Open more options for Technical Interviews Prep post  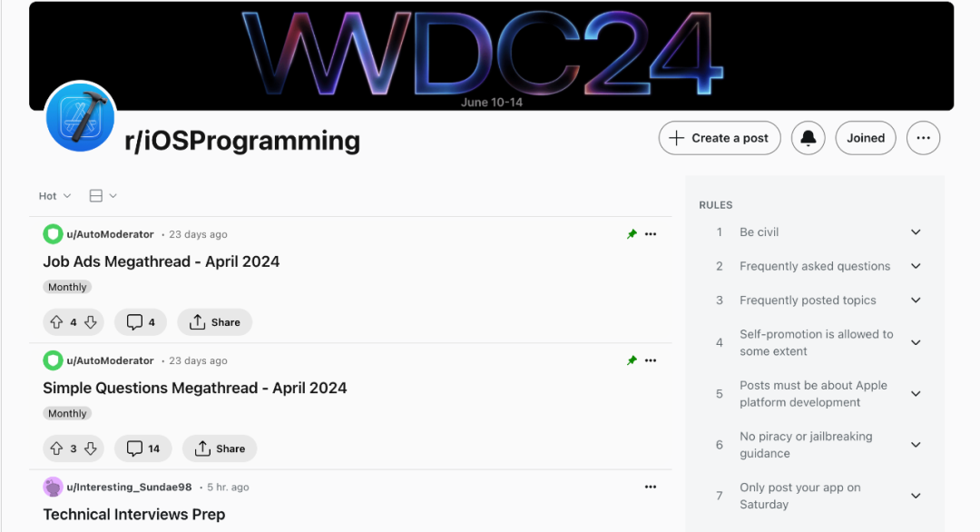(x=651, y=487)
